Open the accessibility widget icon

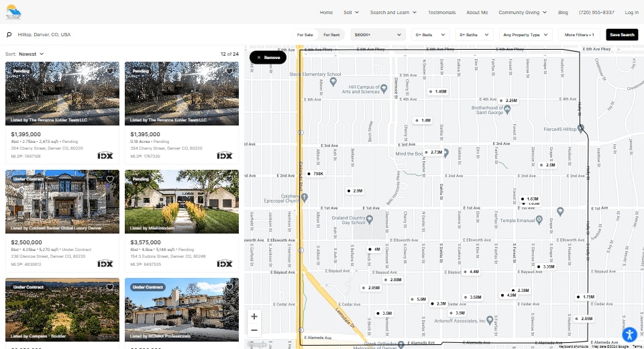coord(629,334)
